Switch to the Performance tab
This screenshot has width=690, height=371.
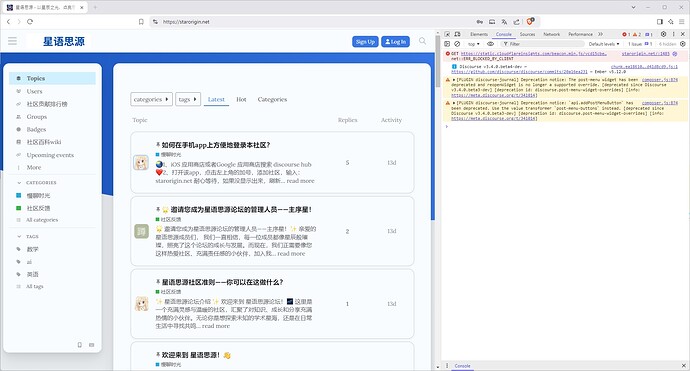(x=580, y=34)
